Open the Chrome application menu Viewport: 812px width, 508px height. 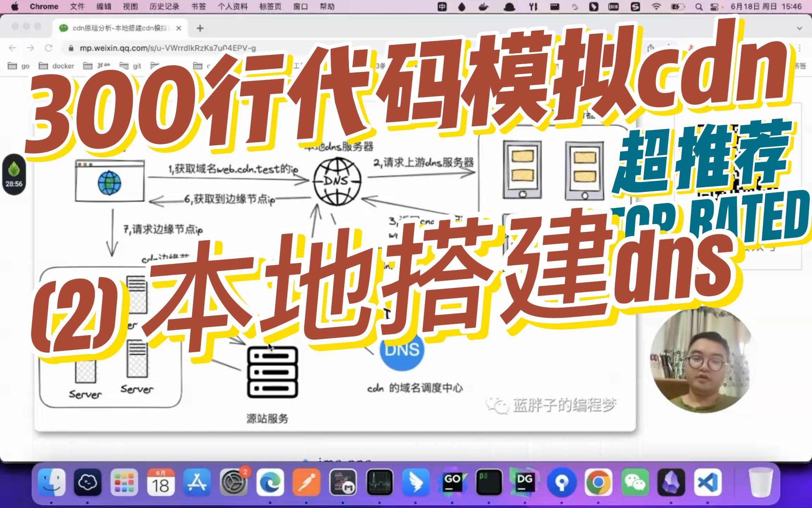(44, 6)
